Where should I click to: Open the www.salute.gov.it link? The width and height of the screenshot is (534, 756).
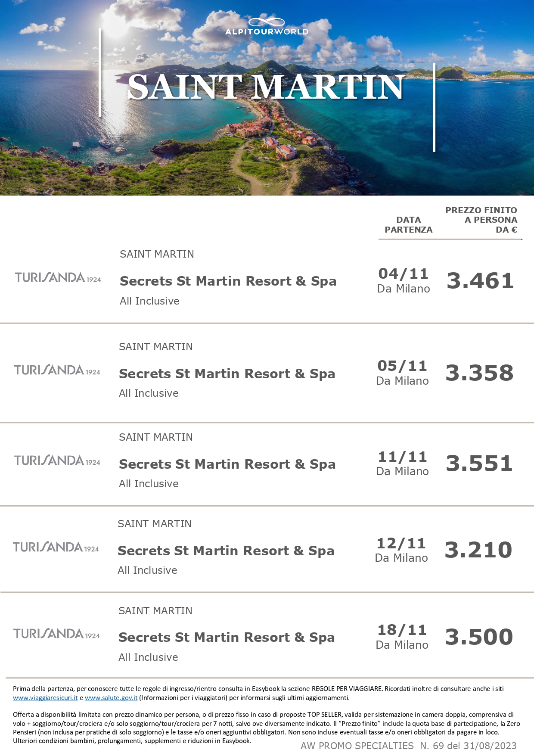click(111, 697)
